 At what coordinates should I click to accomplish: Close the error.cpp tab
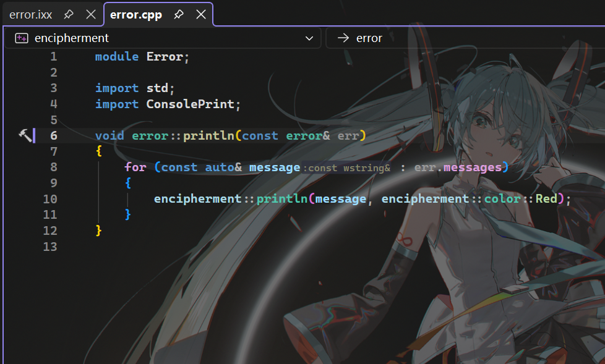point(200,14)
